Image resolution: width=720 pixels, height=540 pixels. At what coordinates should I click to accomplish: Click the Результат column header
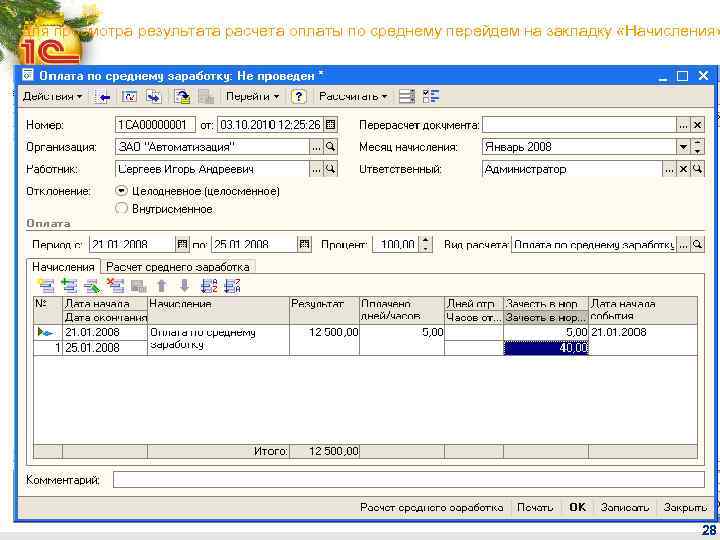coord(324,310)
